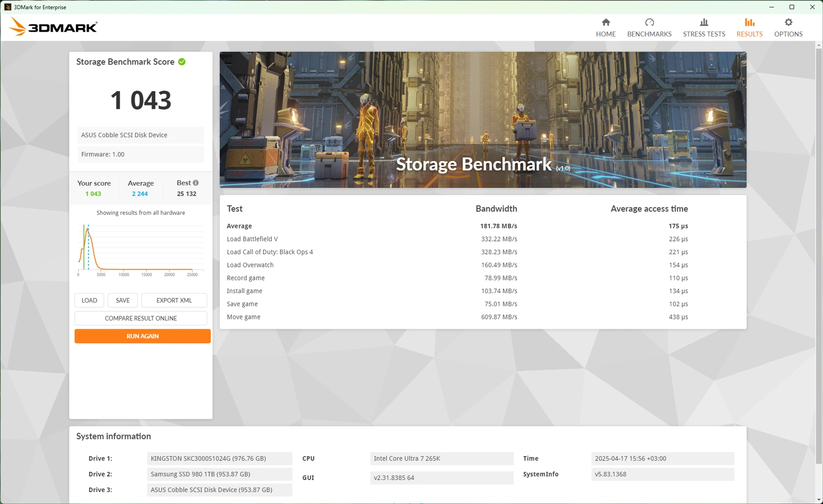
Task: Click the 'Average access time' column header
Action: [649, 209]
